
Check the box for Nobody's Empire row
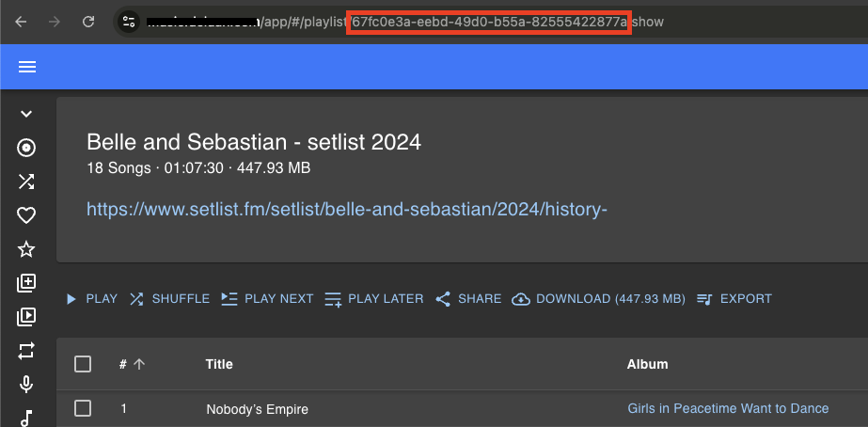pos(83,408)
